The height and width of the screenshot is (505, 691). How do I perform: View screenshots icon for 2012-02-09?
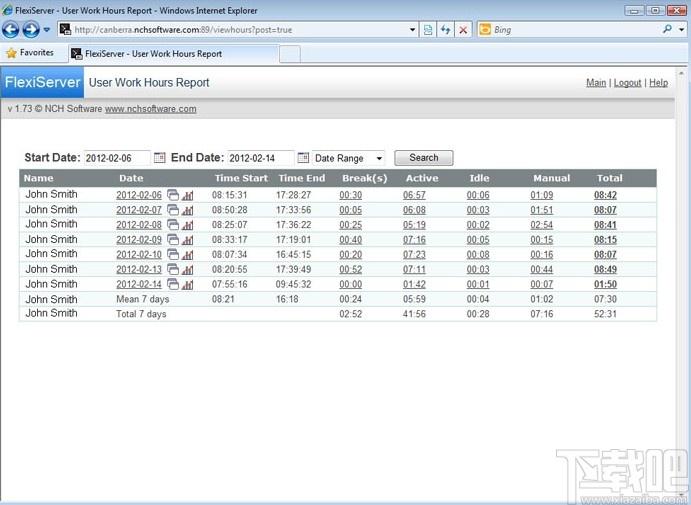pos(173,240)
